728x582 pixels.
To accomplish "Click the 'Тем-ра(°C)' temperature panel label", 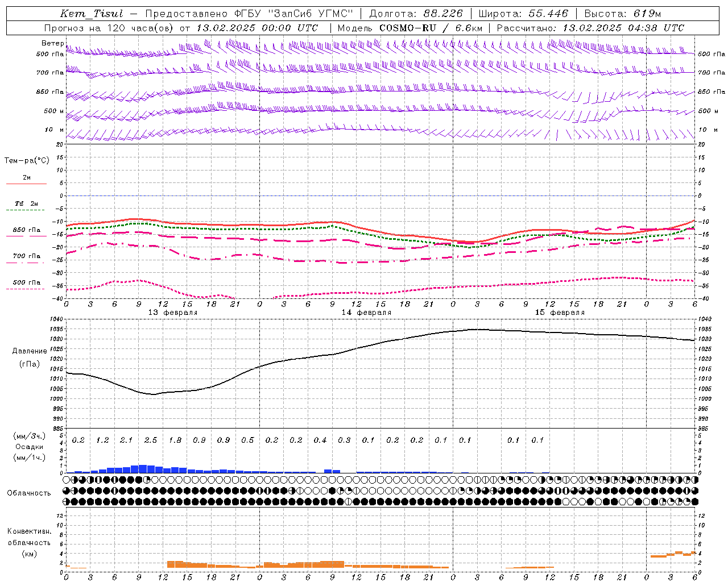I will click(x=27, y=161).
